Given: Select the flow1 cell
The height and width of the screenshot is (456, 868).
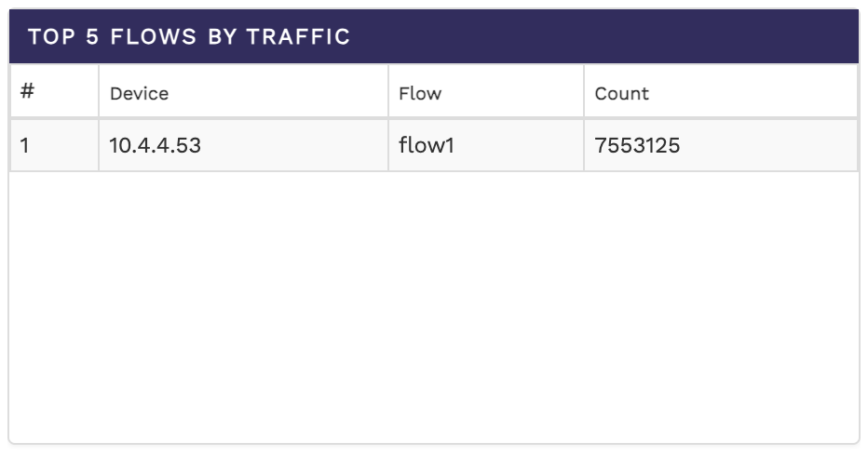Looking at the screenshot, I should tap(426, 145).
